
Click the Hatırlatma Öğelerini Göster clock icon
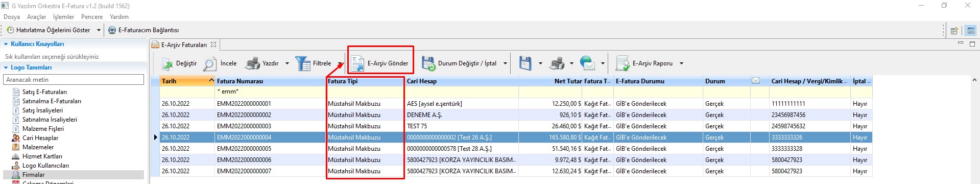point(10,30)
